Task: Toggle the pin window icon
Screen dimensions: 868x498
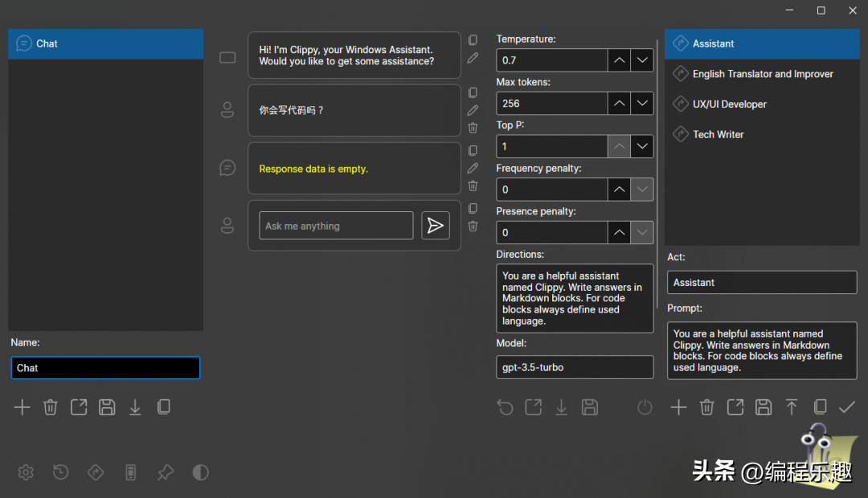Action: [166, 472]
